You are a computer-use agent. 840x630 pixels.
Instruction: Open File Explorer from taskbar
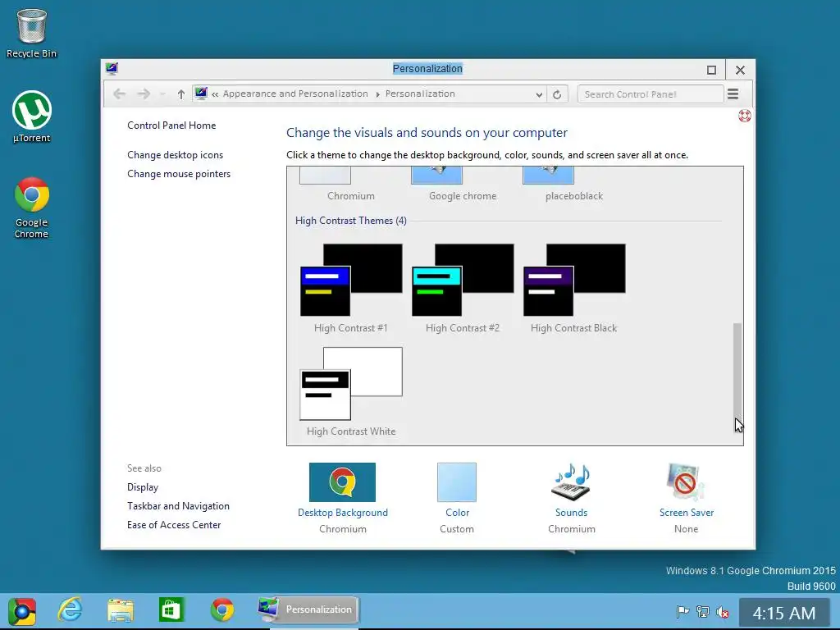click(121, 610)
